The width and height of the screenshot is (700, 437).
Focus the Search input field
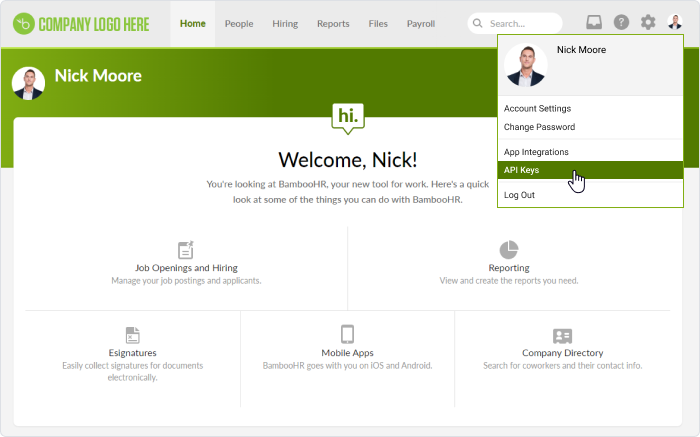515,23
